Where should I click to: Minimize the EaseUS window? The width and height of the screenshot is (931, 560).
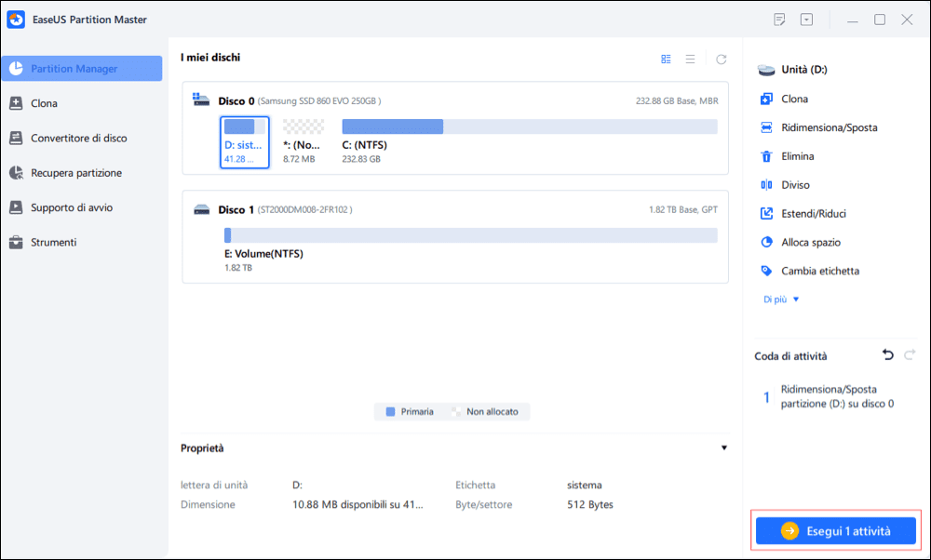click(853, 20)
